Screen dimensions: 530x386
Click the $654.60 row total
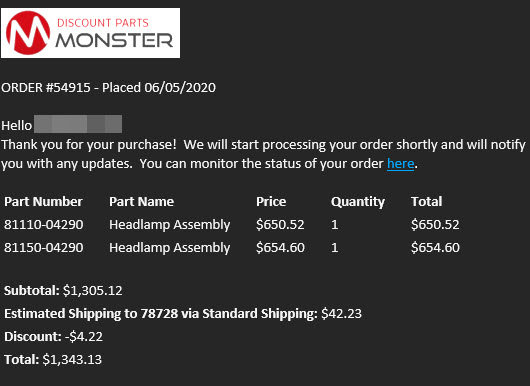(435, 247)
